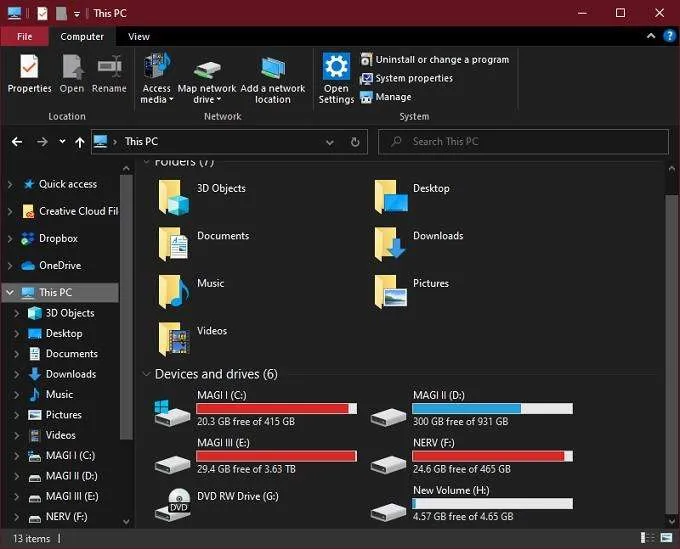
Task: Open the Videos folder icon
Action: [173, 339]
